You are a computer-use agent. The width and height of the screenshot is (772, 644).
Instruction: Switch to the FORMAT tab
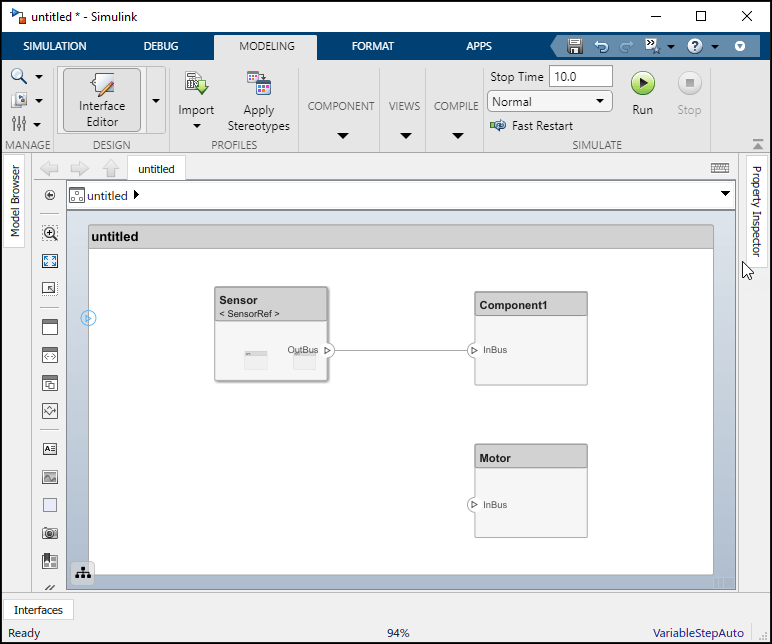pos(373,46)
